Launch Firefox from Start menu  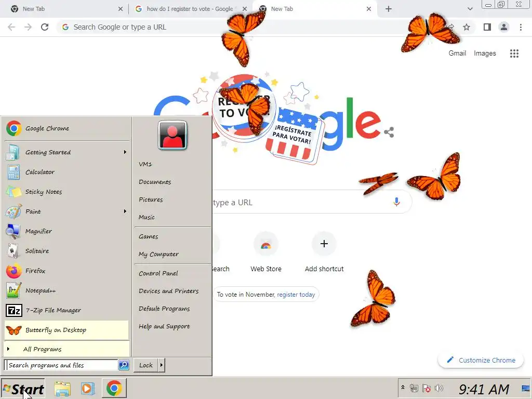[x=67, y=271]
